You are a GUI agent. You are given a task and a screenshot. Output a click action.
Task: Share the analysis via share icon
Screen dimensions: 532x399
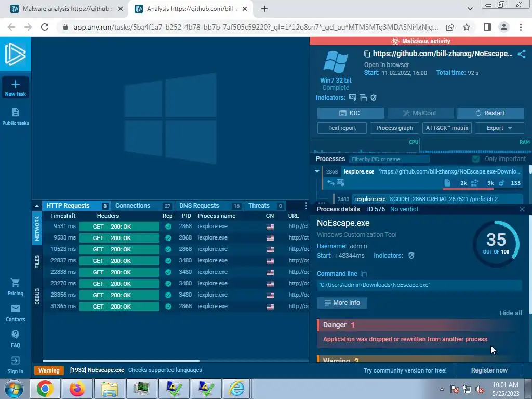click(x=522, y=54)
